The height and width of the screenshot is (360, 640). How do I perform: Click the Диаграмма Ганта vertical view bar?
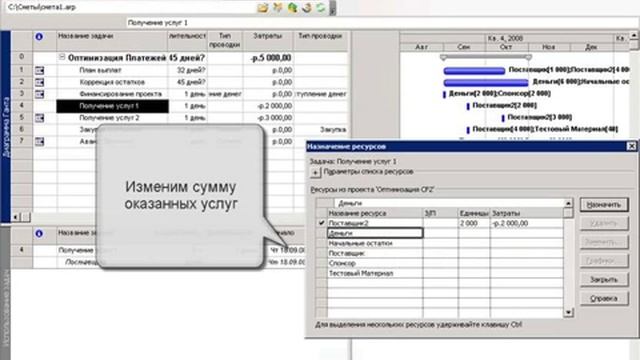pyautogui.click(x=6, y=127)
